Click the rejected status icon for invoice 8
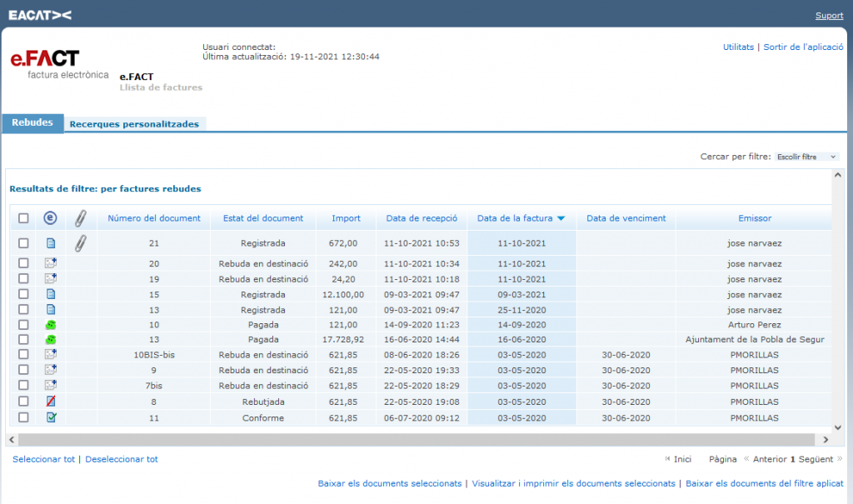This screenshot has height=504, width=853. click(x=51, y=402)
